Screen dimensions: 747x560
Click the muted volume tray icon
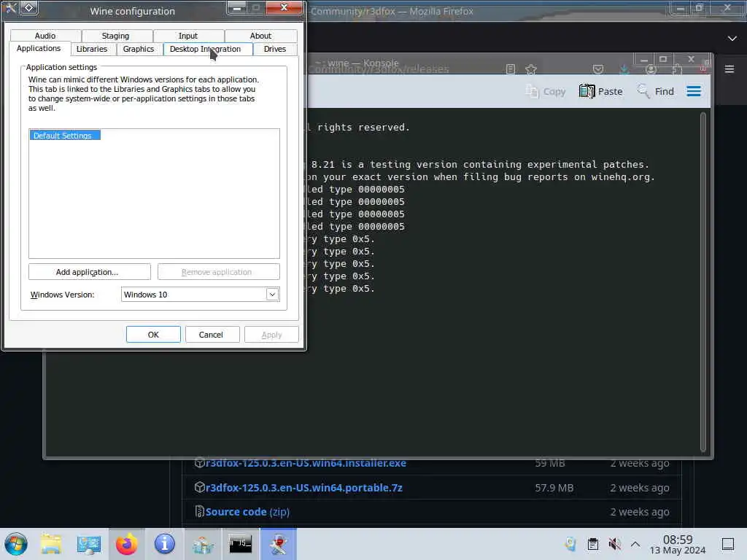point(614,544)
